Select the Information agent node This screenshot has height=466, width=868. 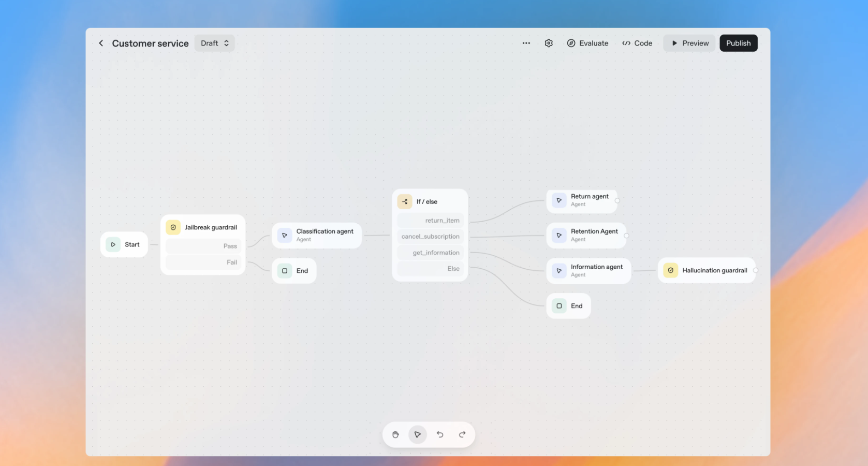pyautogui.click(x=589, y=270)
